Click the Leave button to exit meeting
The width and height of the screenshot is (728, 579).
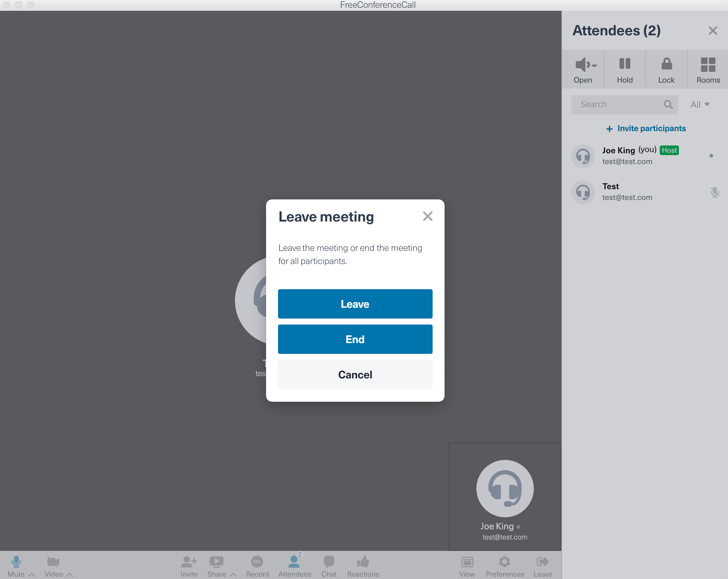(x=355, y=304)
